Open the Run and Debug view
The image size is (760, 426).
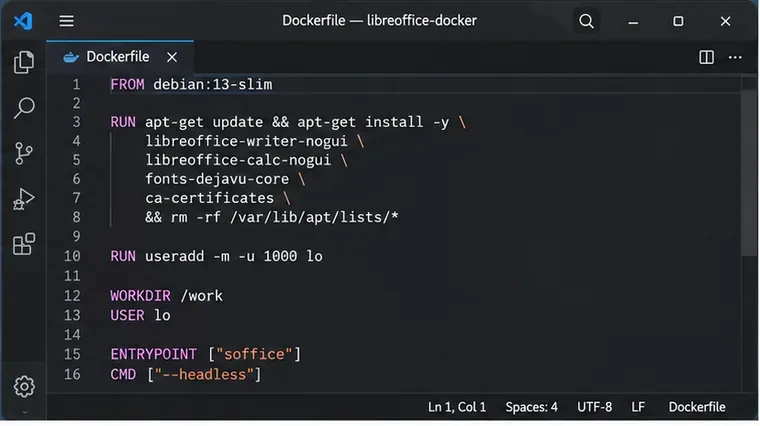tap(24, 199)
